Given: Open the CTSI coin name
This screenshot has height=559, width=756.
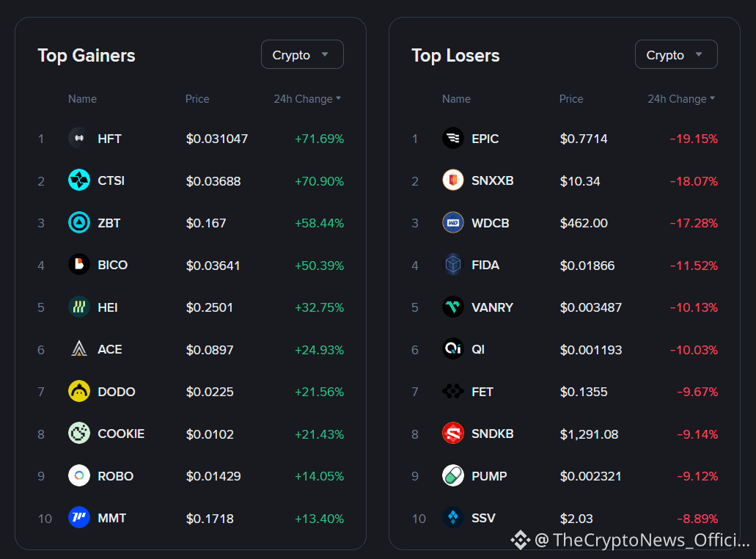Looking at the screenshot, I should tap(111, 181).
